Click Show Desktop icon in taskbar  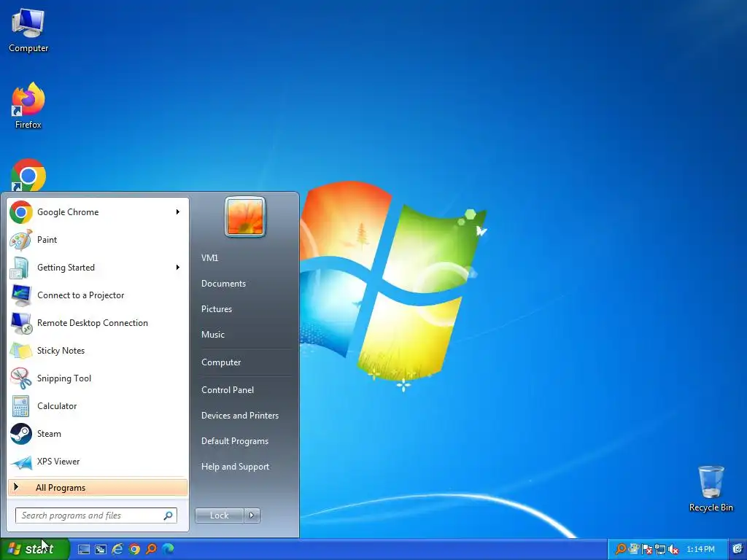84,549
